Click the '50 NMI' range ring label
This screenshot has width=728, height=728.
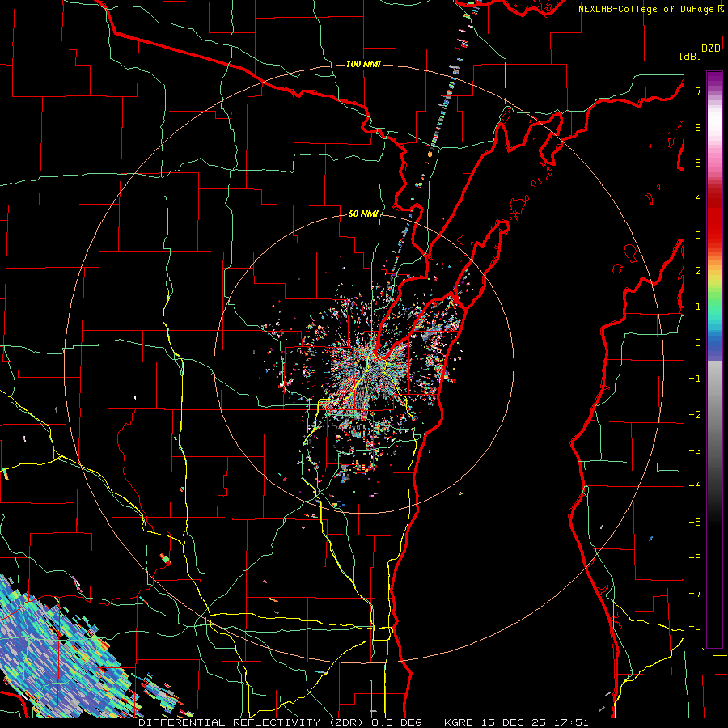tap(363, 214)
